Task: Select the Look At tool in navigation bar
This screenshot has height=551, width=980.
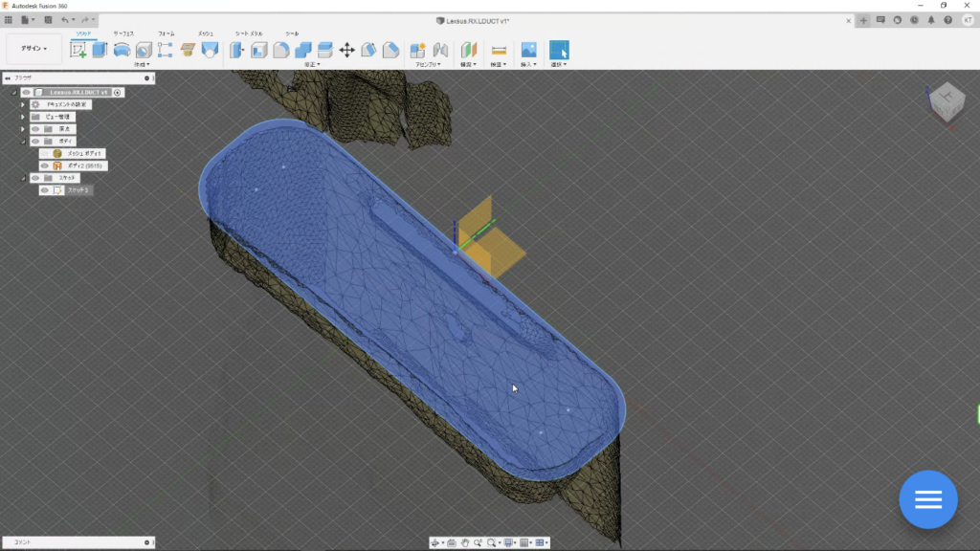Action: tap(452, 543)
